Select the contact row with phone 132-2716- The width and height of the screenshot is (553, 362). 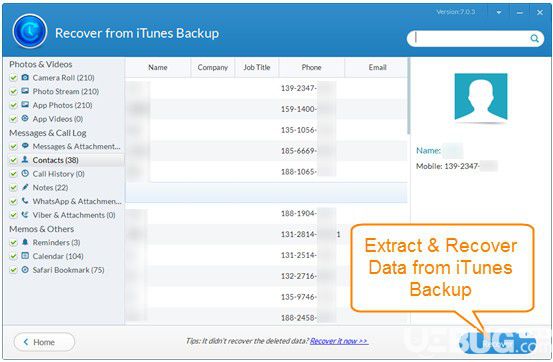tap(266, 276)
